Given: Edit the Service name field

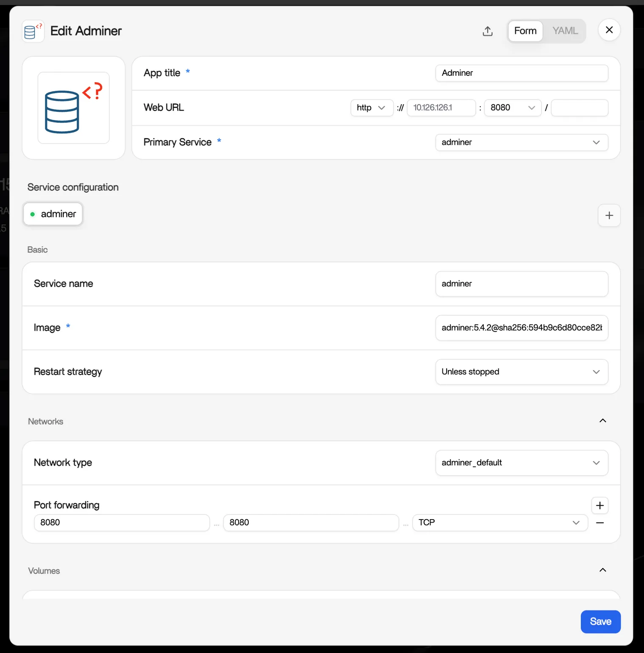Looking at the screenshot, I should 522,284.
